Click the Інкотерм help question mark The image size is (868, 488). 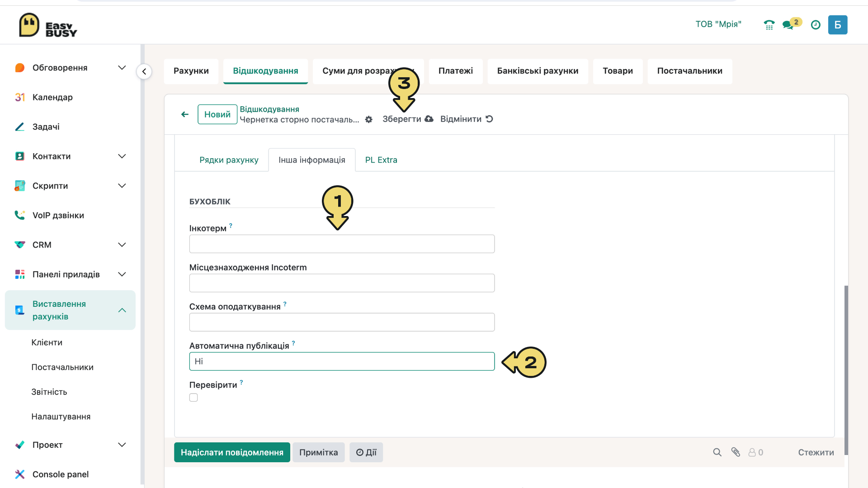(231, 225)
